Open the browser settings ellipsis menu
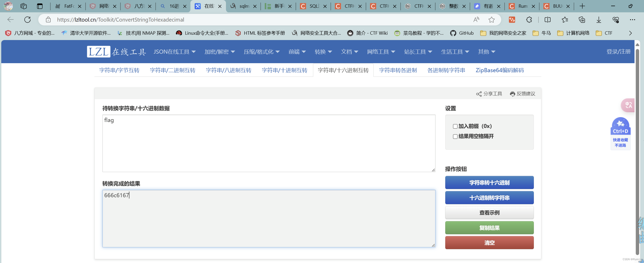This screenshot has width=644, height=263. 632,20
